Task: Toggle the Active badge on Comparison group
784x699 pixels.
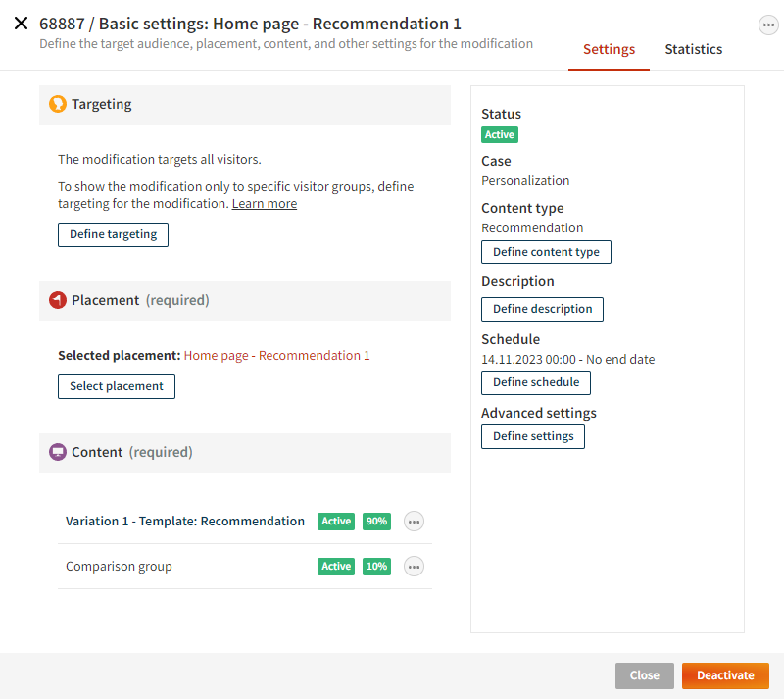Action: [x=336, y=566]
